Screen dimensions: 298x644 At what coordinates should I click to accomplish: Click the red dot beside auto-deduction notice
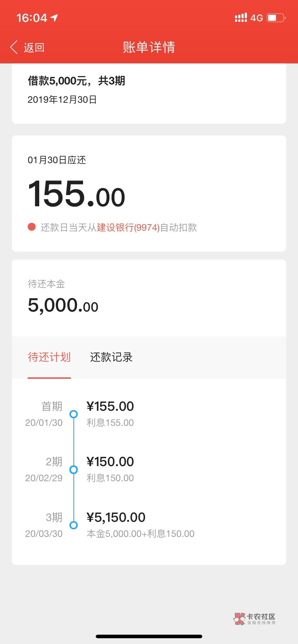coord(32,227)
